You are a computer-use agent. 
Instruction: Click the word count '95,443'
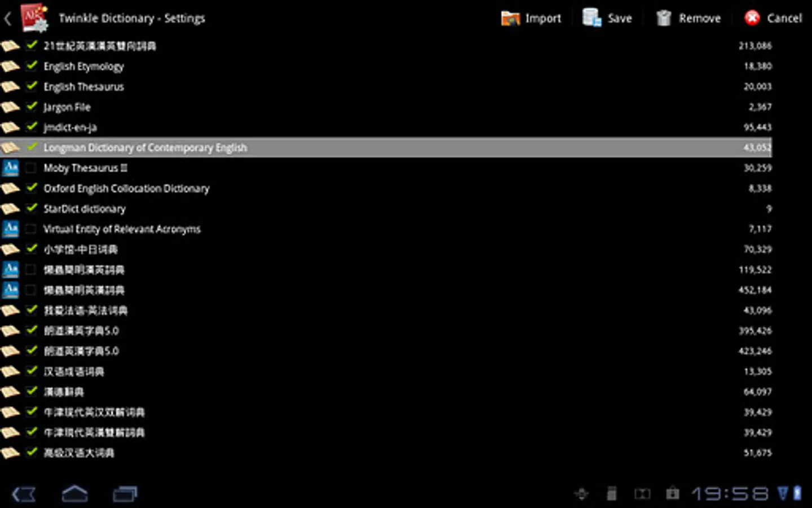point(757,127)
